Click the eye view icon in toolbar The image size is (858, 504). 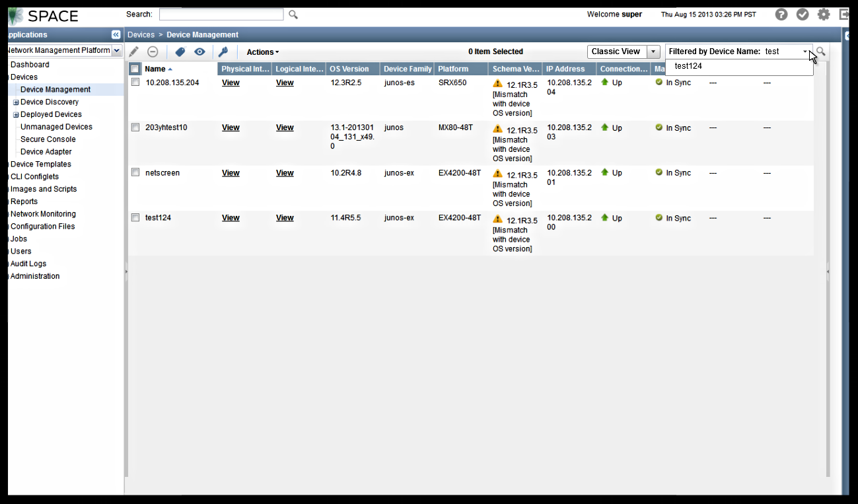tap(199, 52)
